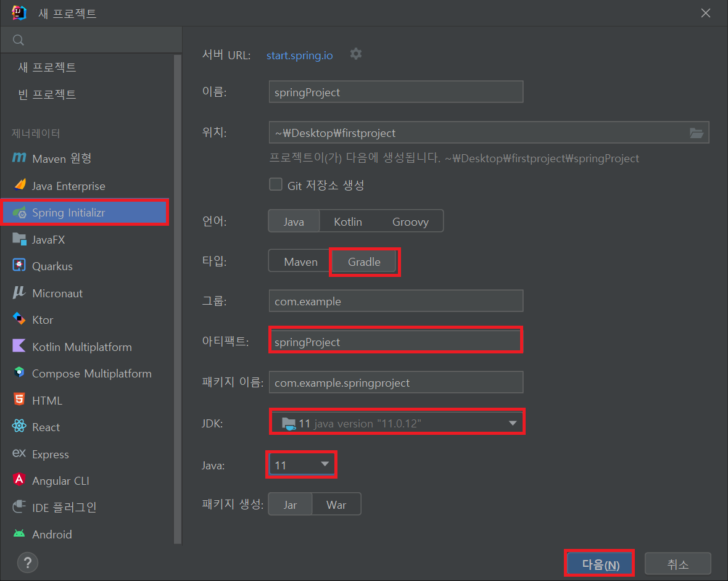Open the JDK version dropdown arrow
728x581 pixels.
click(x=513, y=422)
